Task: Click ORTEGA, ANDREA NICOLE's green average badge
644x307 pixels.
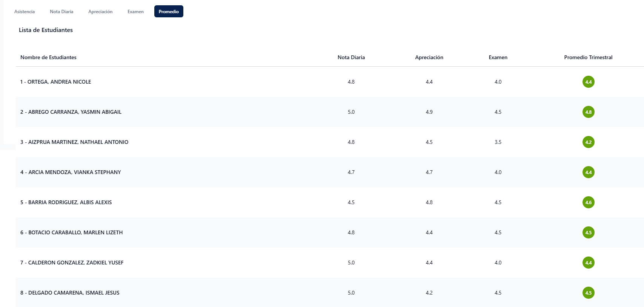Action: click(588, 82)
